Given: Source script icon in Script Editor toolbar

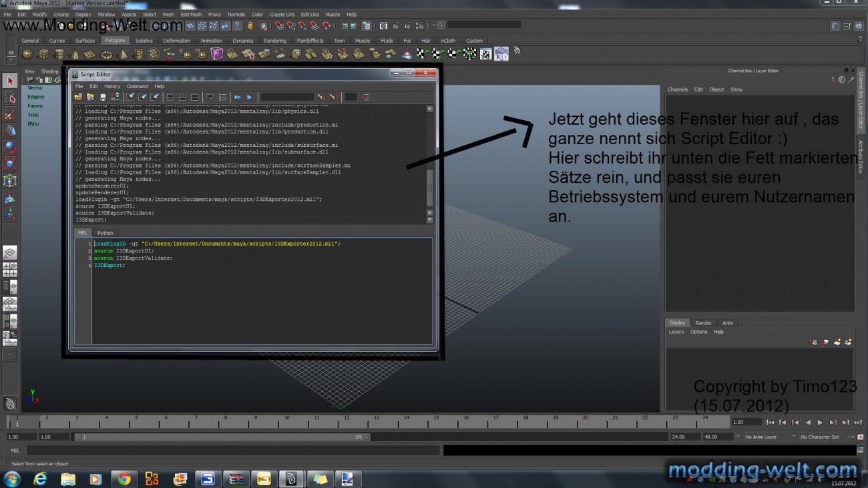Looking at the screenshot, I should click(x=91, y=97).
